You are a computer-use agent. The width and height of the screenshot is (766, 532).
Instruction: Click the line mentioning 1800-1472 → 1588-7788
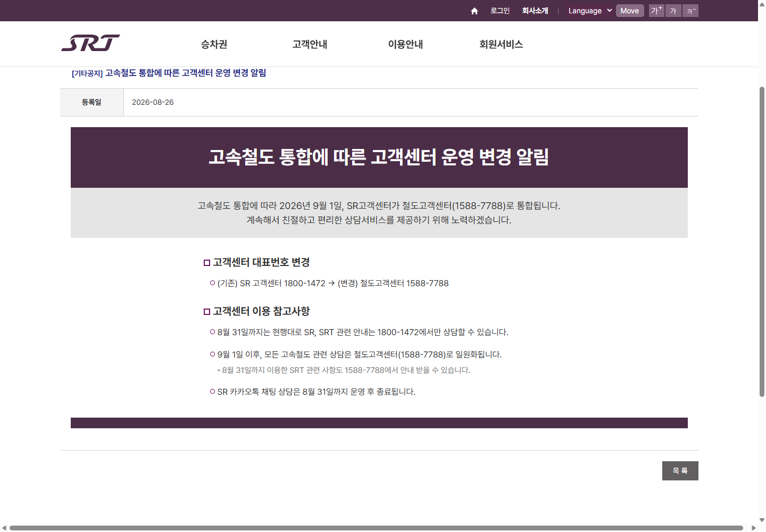pyautogui.click(x=329, y=283)
